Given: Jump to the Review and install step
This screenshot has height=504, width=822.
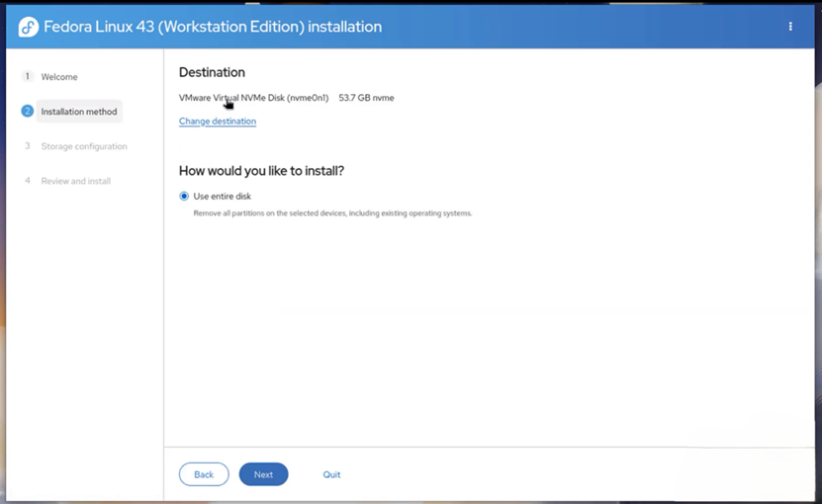Looking at the screenshot, I should pyautogui.click(x=76, y=181).
